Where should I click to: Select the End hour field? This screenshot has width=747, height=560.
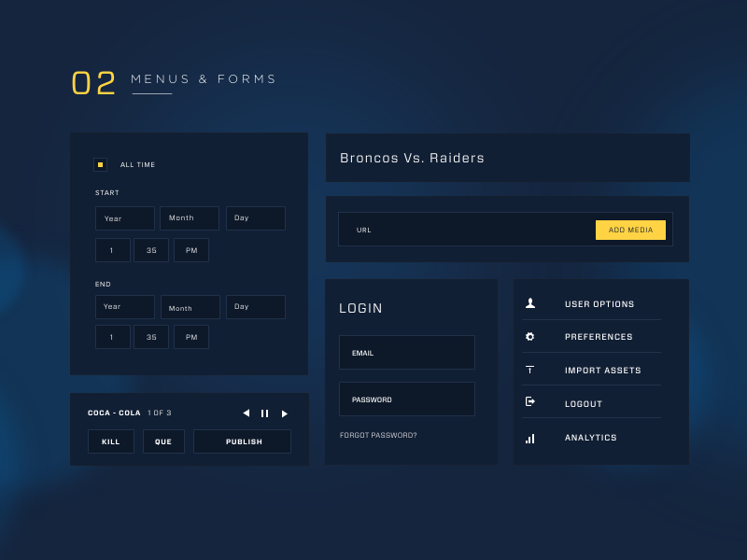pyautogui.click(x=113, y=337)
